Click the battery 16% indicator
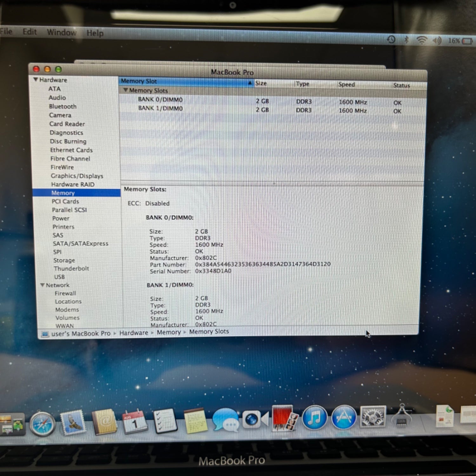Screen dimensions: 476x476 pyautogui.click(x=460, y=41)
